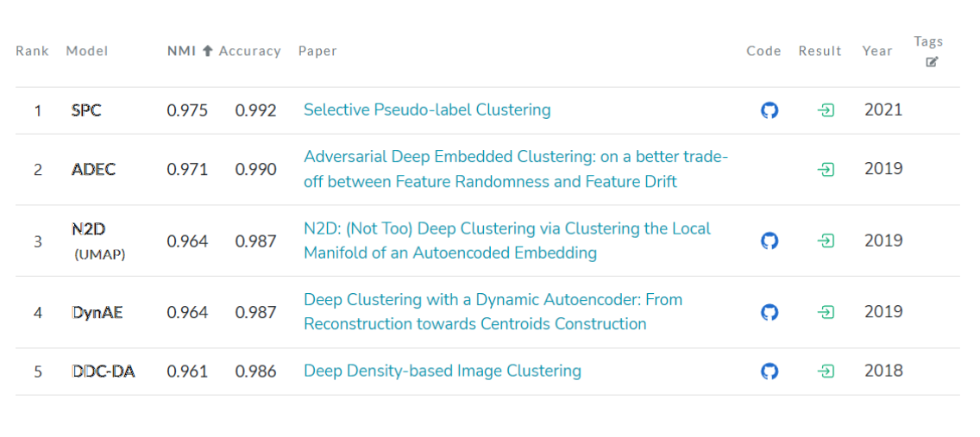Sort by the Model column header
Viewport: 980px width, 437px height.
pyautogui.click(x=87, y=51)
